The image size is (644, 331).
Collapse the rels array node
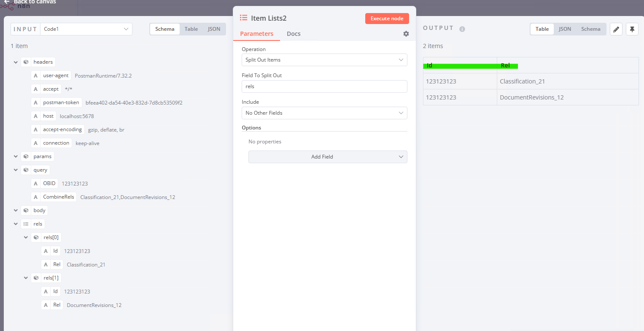point(16,224)
